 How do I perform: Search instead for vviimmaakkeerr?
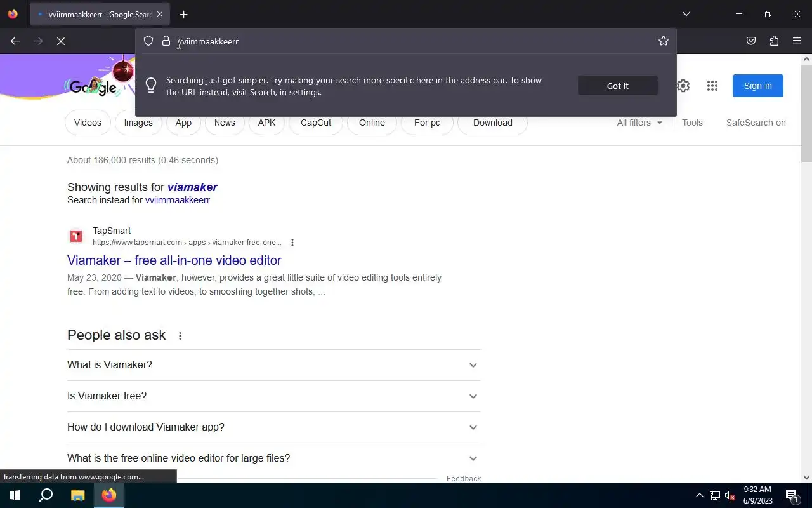tap(178, 200)
